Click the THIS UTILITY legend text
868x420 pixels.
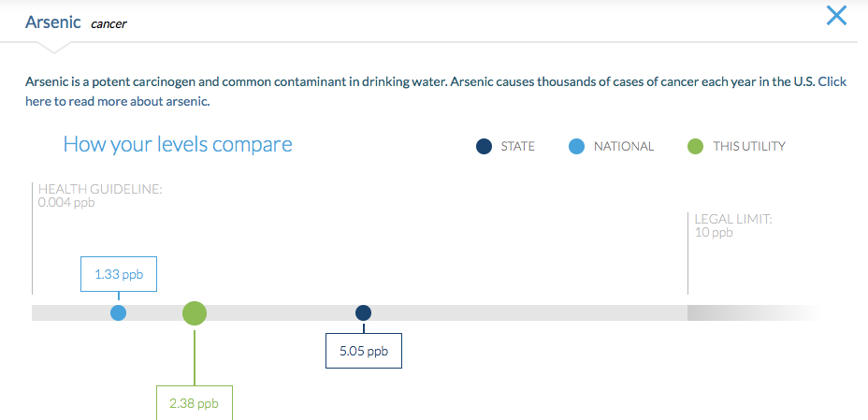749,147
